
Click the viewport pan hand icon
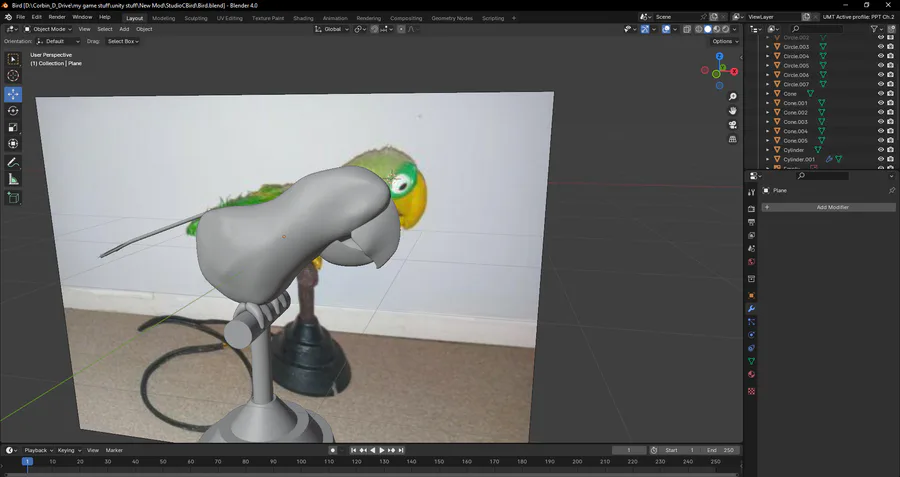tap(732, 111)
